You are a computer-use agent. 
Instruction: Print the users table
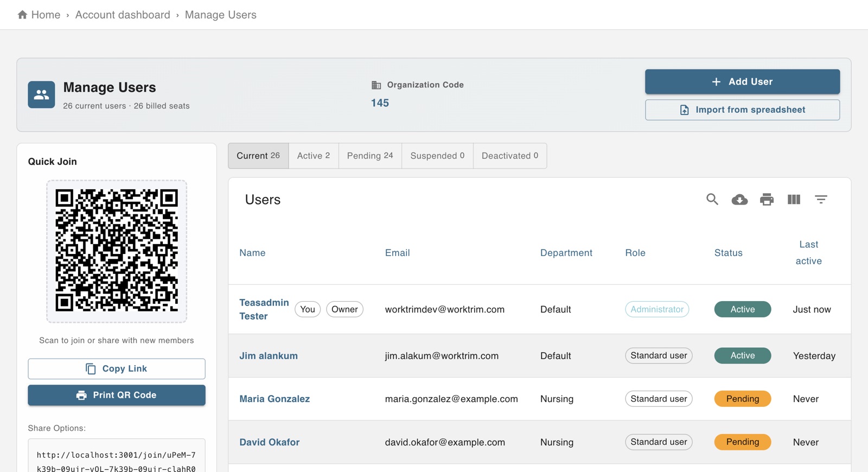click(767, 200)
